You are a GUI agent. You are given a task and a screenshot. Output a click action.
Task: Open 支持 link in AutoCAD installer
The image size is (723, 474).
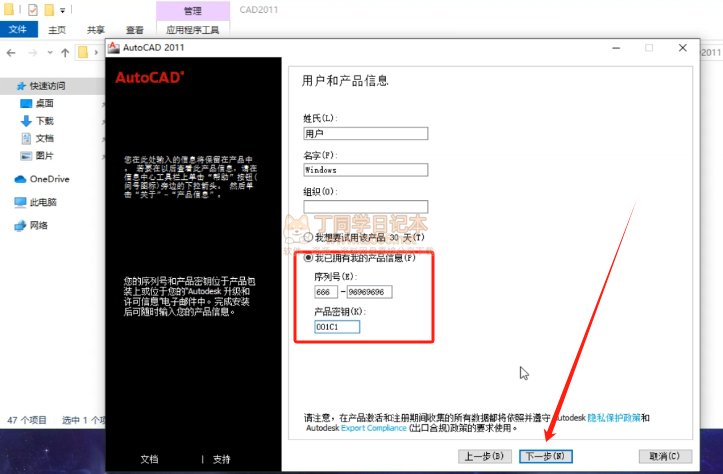pyautogui.click(x=222, y=459)
